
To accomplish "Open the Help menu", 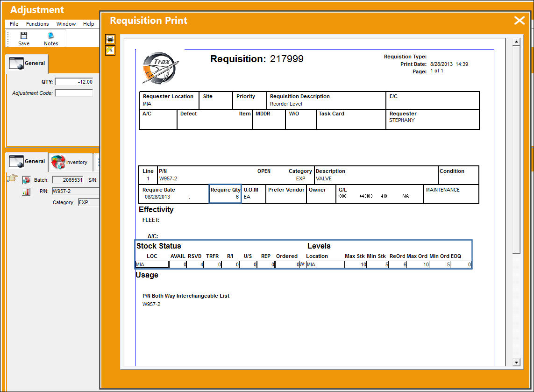I will tap(89, 24).
